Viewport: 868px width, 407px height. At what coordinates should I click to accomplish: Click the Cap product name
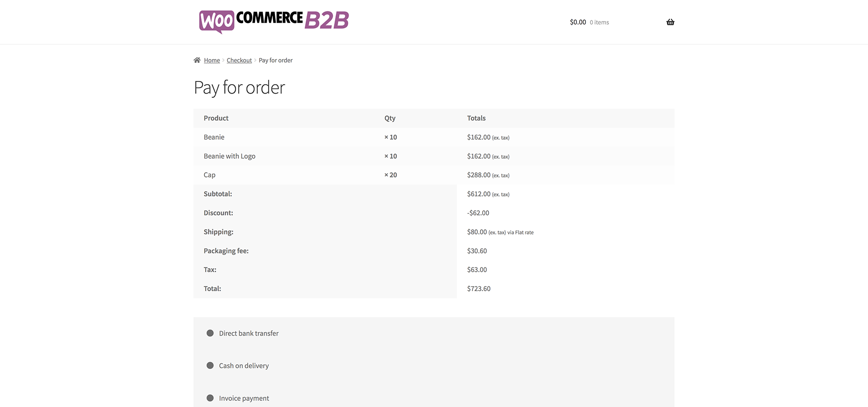click(x=209, y=175)
